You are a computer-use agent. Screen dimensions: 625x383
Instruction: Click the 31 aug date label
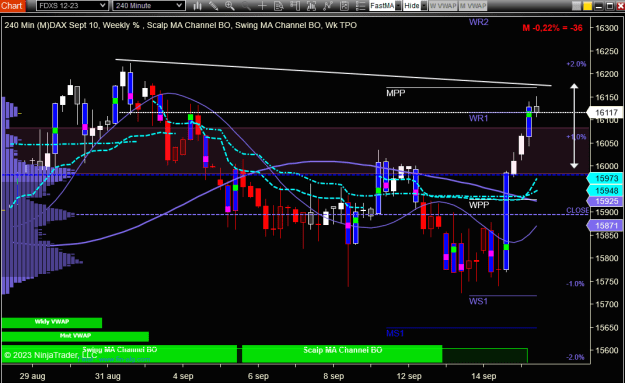click(108, 376)
